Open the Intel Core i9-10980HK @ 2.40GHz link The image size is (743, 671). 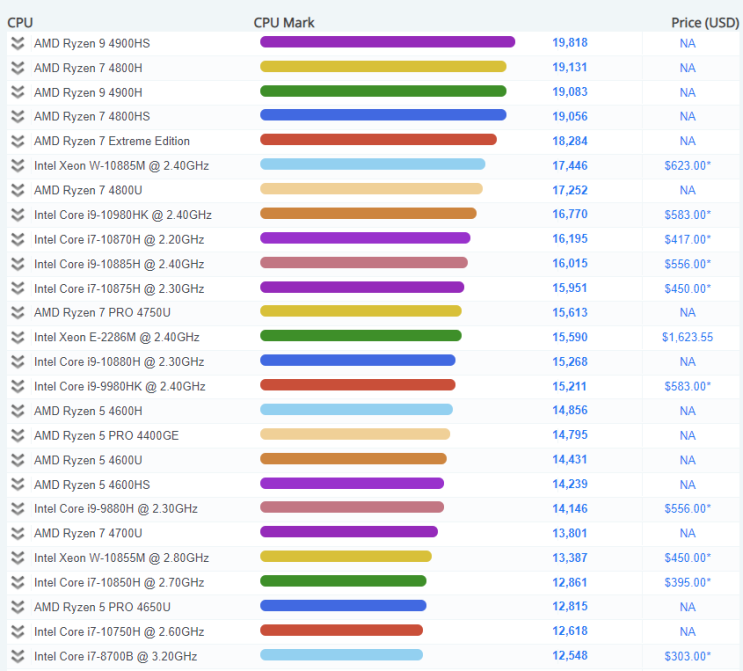coord(123,215)
